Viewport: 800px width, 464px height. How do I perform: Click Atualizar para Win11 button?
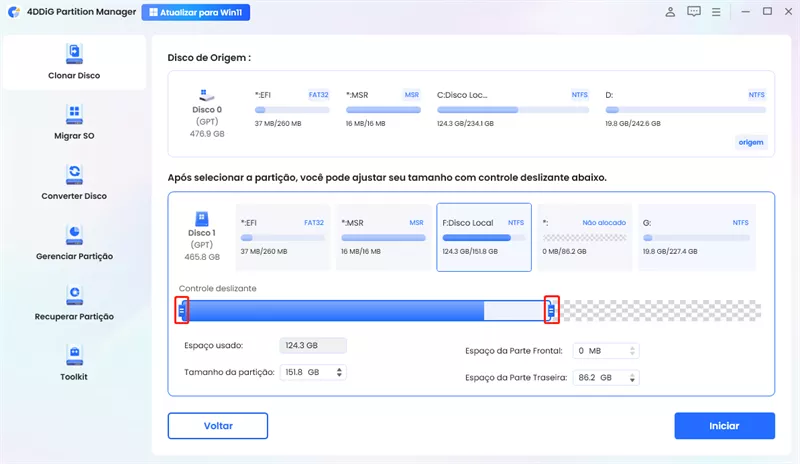[x=196, y=12]
